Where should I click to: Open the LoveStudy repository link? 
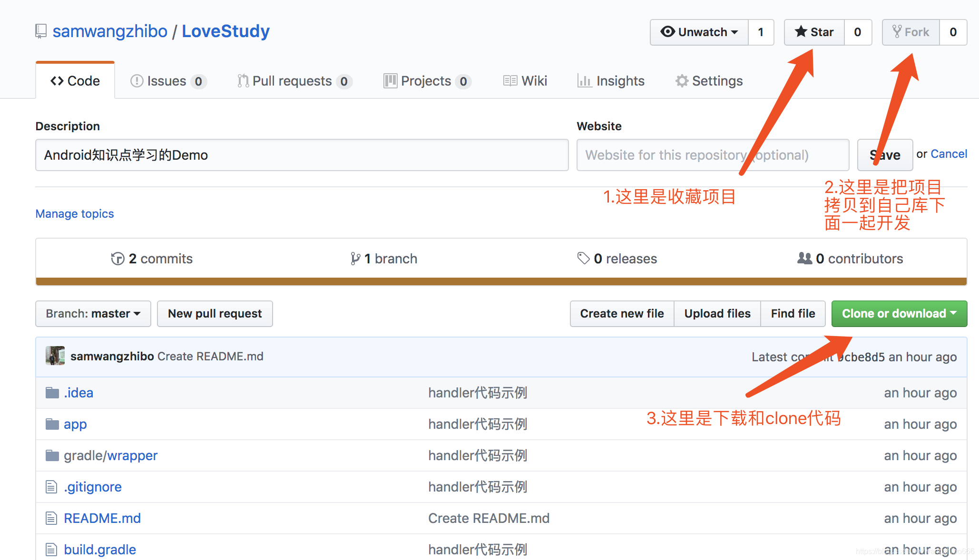[x=225, y=31]
